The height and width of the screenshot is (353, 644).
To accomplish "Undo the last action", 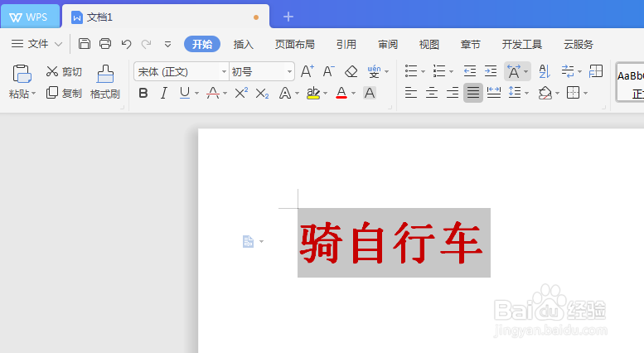I will 126,44.
